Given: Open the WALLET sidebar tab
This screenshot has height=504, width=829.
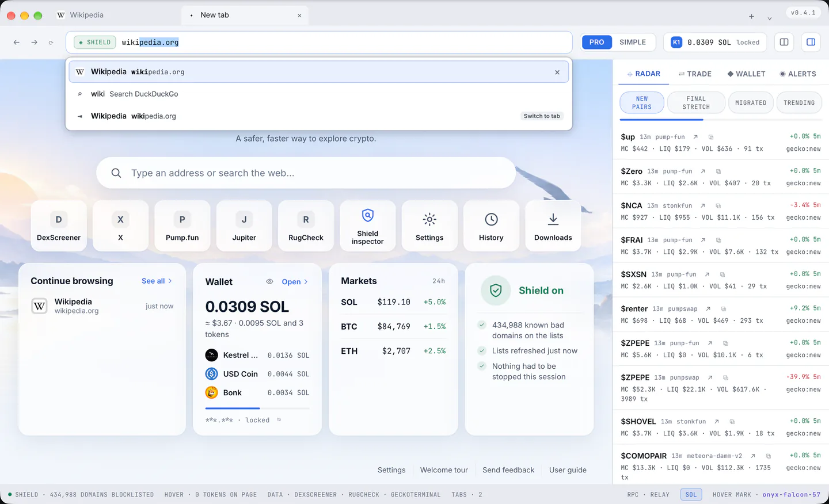Looking at the screenshot, I should tap(746, 74).
